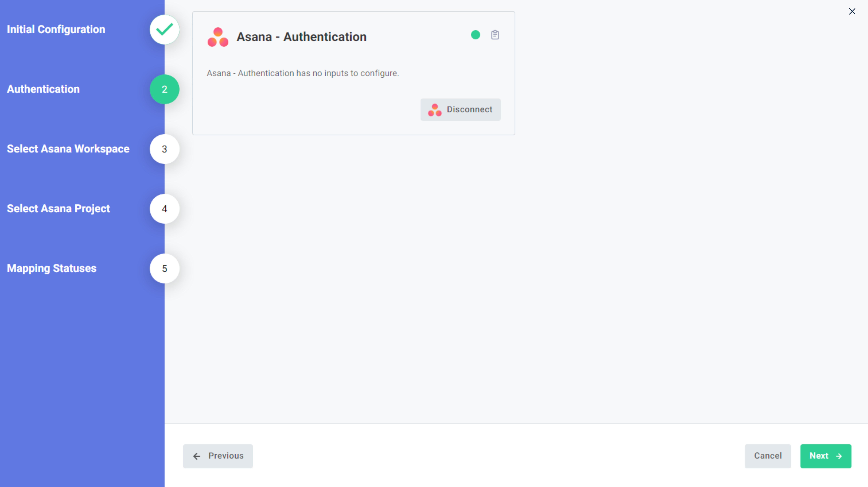Screen dimensions: 868x487
Task: Click the Disconnect button
Action: 460,109
